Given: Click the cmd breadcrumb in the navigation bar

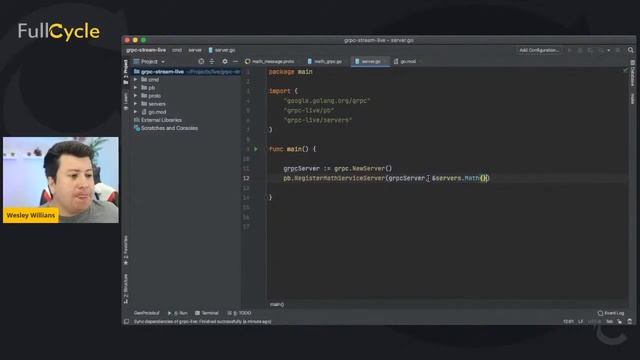Looking at the screenshot, I should point(177,50).
